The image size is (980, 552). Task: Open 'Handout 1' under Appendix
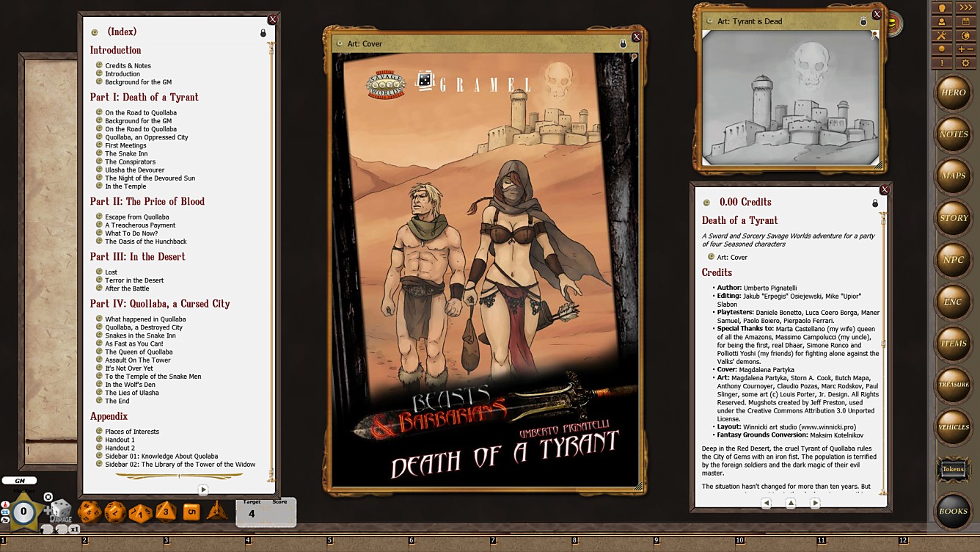119,439
